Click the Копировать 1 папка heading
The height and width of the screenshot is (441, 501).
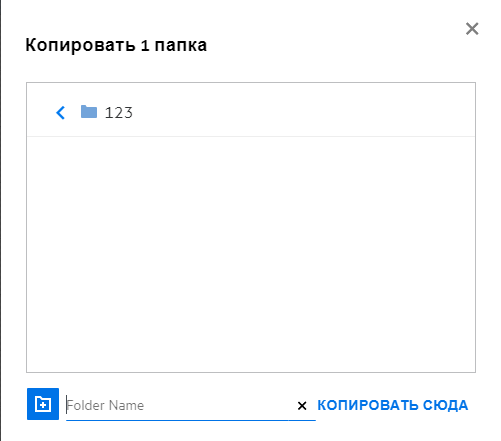coord(116,45)
